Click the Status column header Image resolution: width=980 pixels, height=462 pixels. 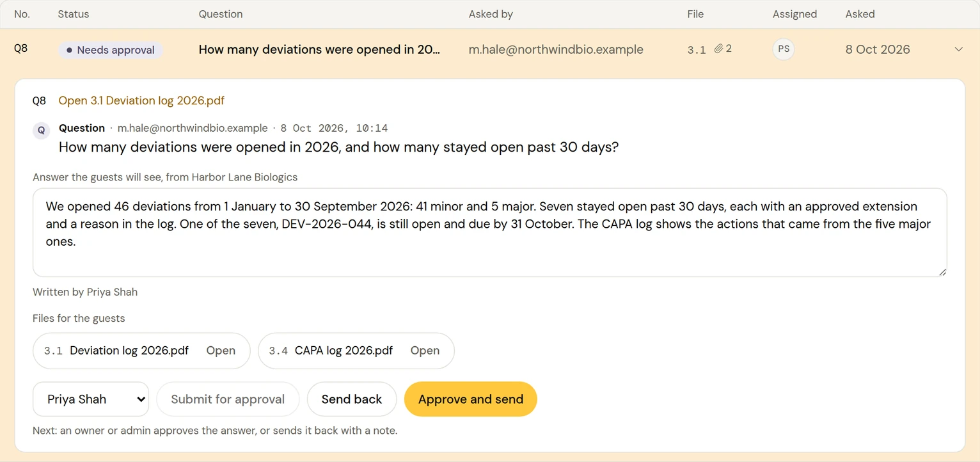(x=74, y=14)
